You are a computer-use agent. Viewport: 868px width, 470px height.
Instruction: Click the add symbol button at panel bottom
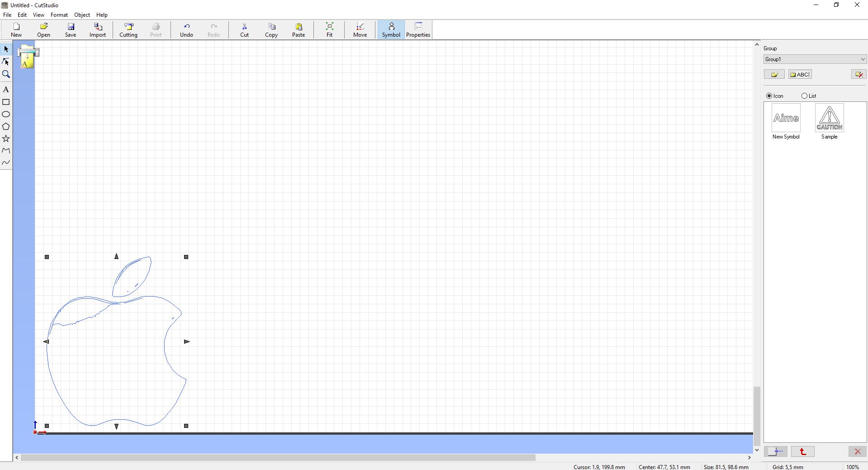point(776,451)
